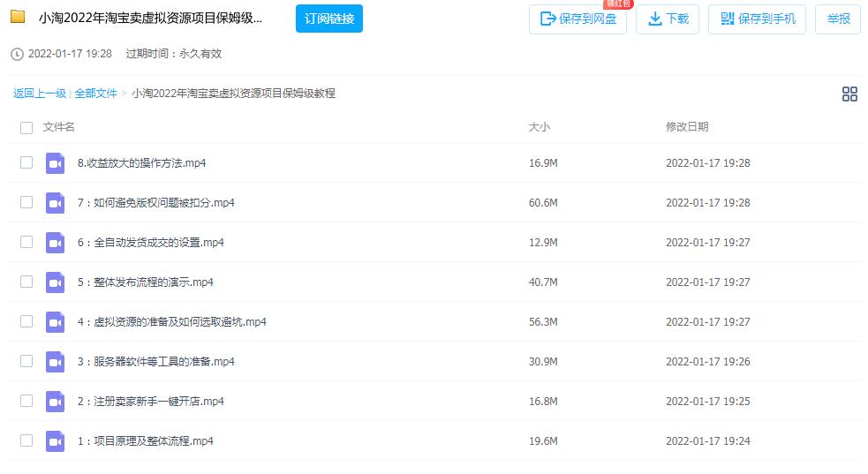868x474 pixels.
Task: Click video icon for 5:整体发布流程的演示.mp4
Action: [55, 282]
